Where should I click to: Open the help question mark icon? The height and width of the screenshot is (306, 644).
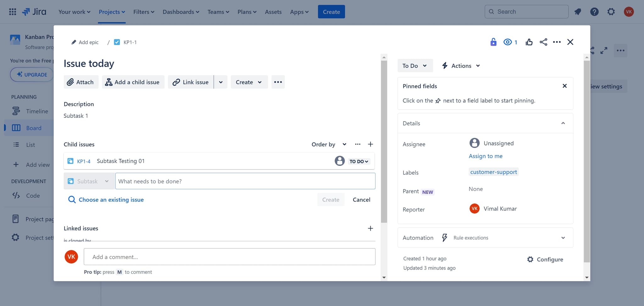[x=594, y=12]
